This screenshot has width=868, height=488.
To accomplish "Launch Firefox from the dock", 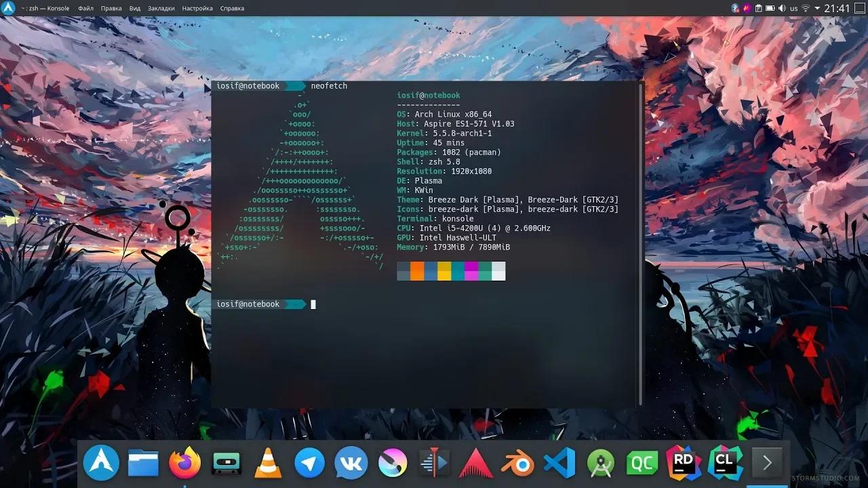I will click(x=183, y=463).
